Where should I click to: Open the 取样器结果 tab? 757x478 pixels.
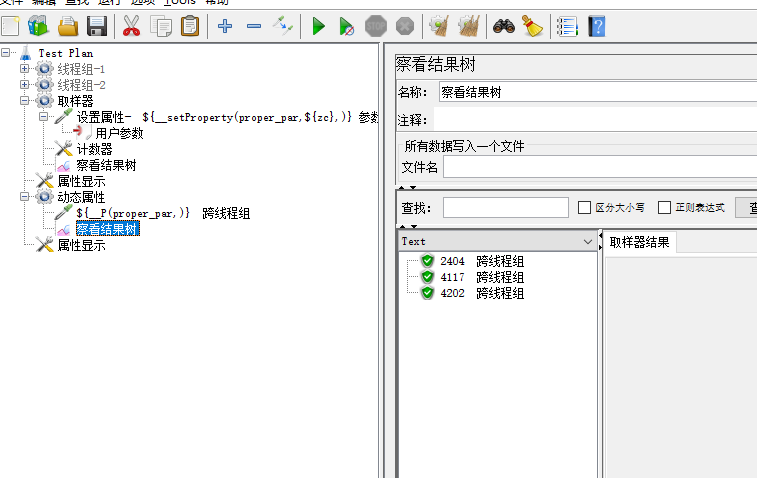(639, 242)
